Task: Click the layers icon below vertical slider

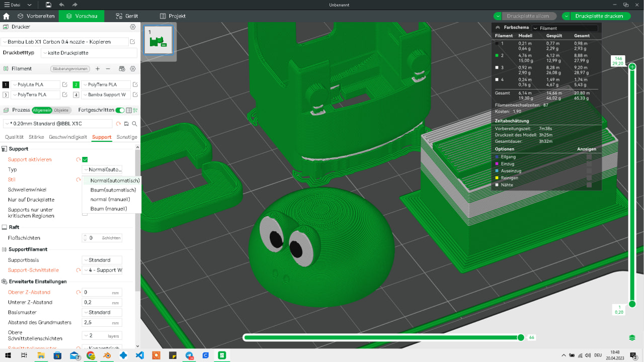Action: click(x=632, y=337)
